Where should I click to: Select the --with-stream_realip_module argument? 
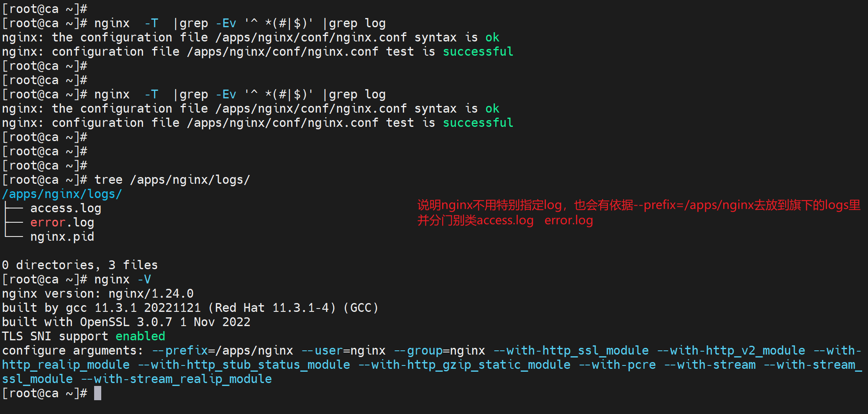click(176, 379)
